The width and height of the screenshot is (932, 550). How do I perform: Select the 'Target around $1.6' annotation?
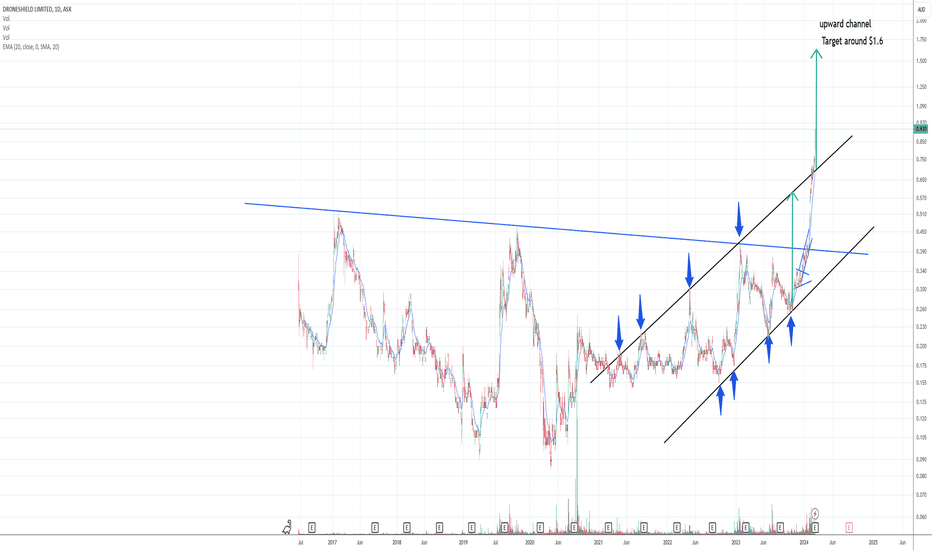[x=852, y=41]
